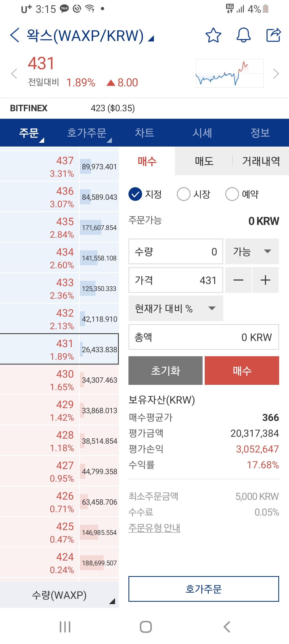Select the 예약 reserved order option
This screenshot has width=289, height=644.
(x=242, y=194)
